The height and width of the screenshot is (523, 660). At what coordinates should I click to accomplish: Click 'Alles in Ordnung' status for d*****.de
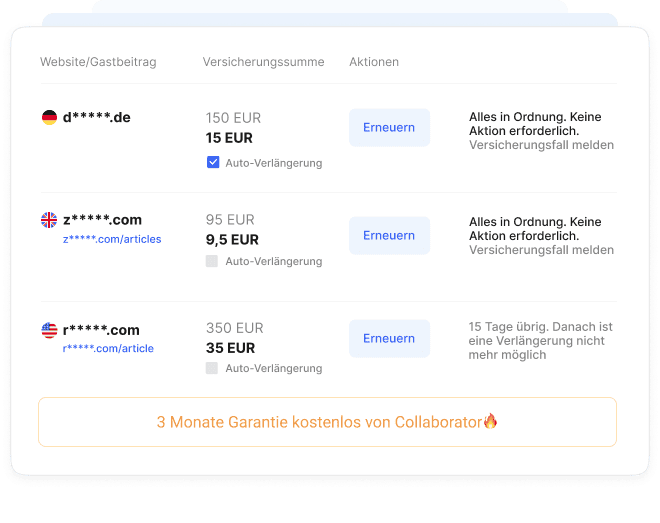535,124
